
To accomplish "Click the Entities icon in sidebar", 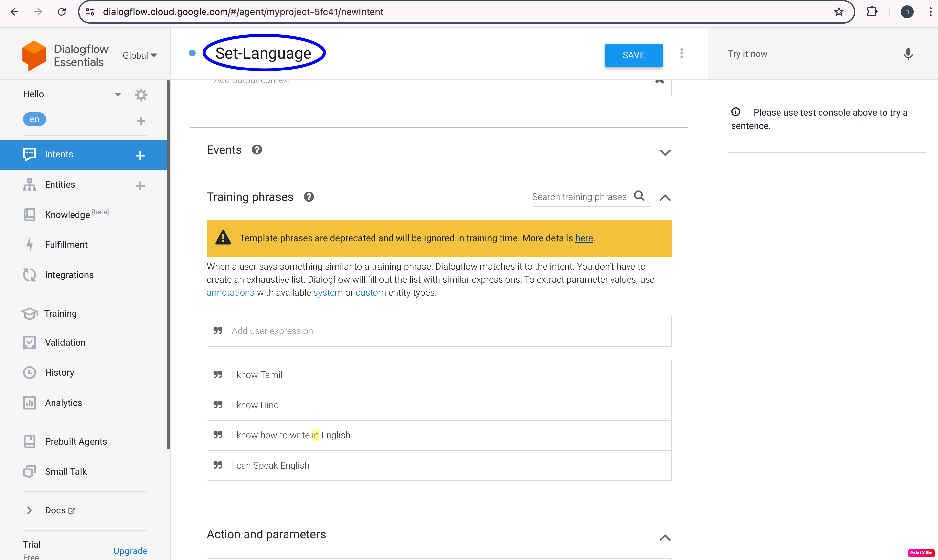I will pos(29,185).
